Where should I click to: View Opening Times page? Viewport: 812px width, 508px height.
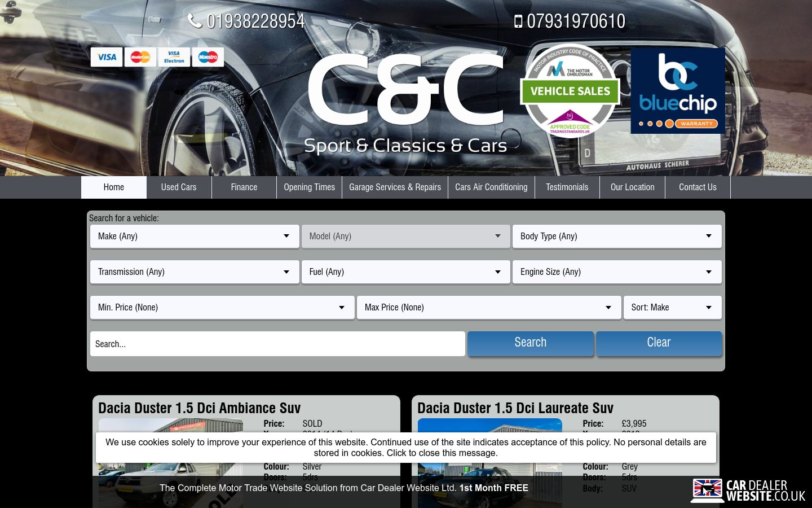pos(310,187)
